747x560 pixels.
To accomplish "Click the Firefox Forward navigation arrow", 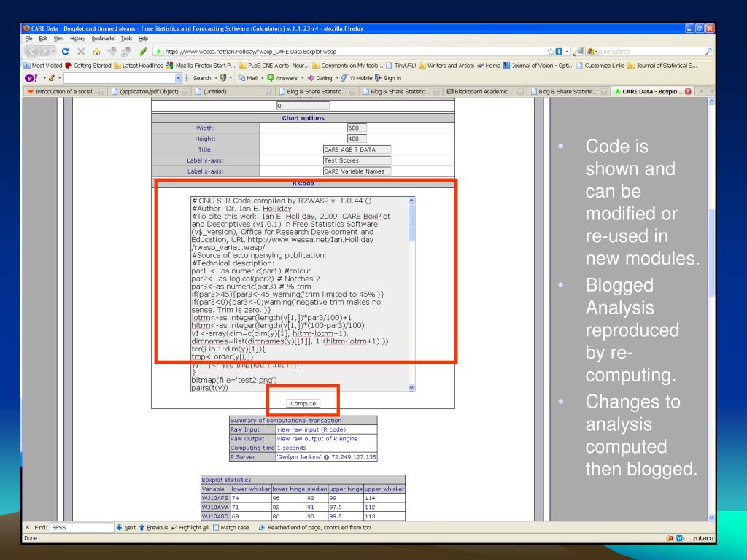I will click(44, 52).
